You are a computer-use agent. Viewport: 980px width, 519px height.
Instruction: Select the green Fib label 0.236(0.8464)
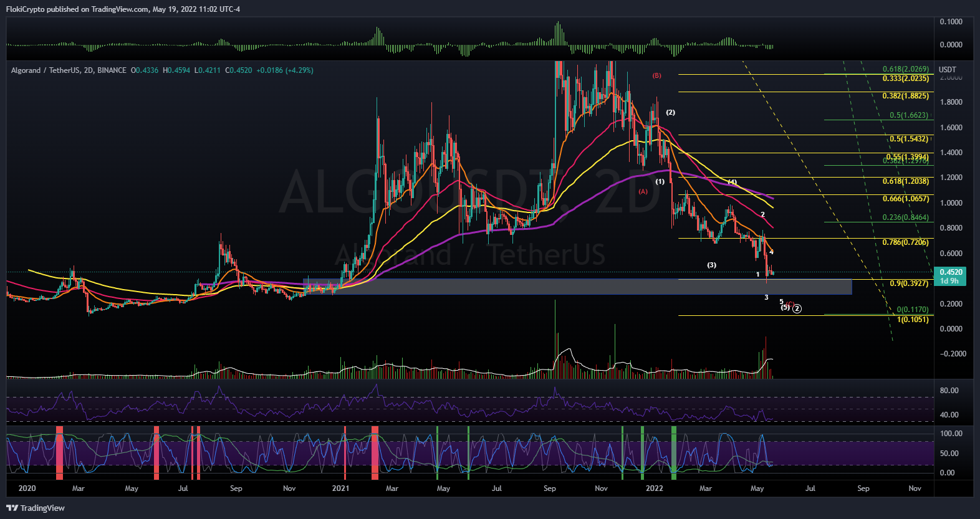905,217
